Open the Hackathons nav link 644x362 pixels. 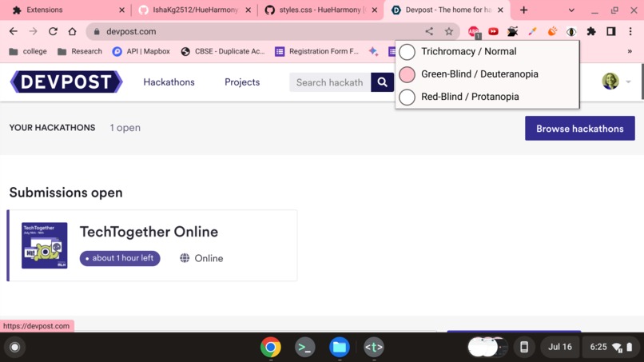click(x=169, y=82)
